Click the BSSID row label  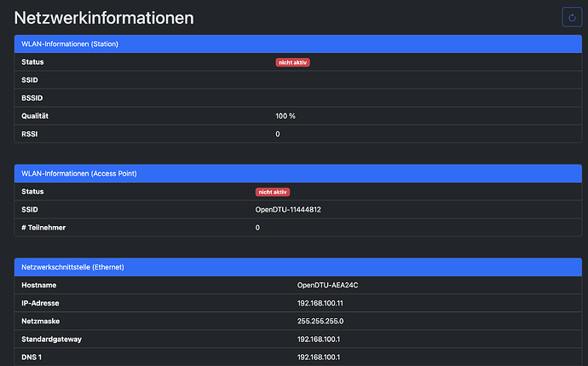32,97
